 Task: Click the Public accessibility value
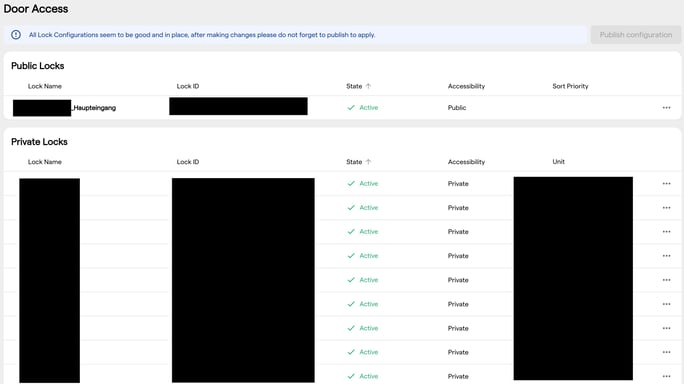coord(457,107)
